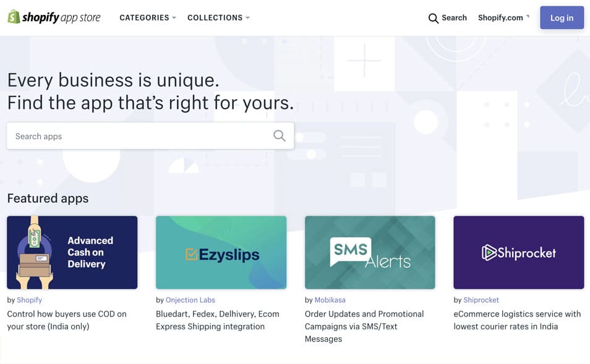Click the Search text in the header
This screenshot has height=364, width=590.
[454, 18]
